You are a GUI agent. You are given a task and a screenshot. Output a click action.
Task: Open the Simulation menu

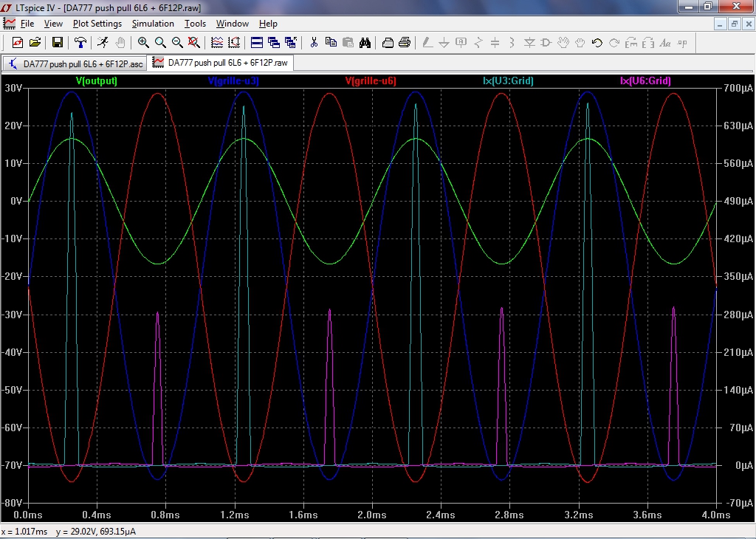153,24
